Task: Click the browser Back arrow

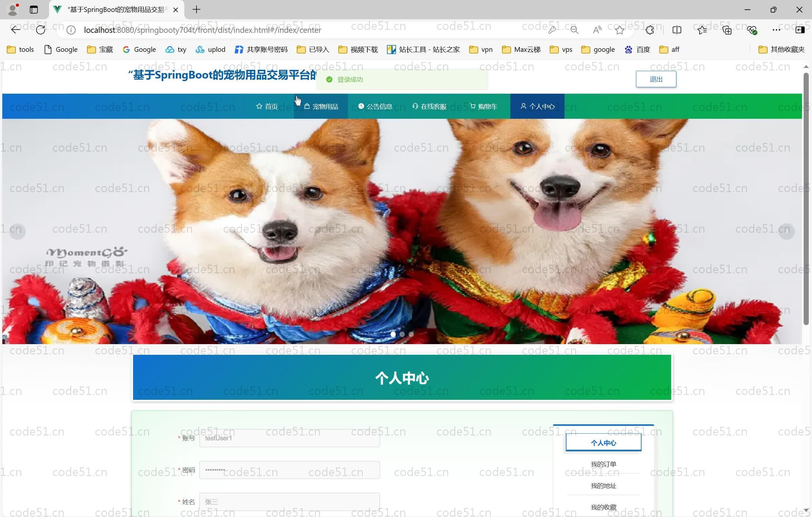Action: 15,30
